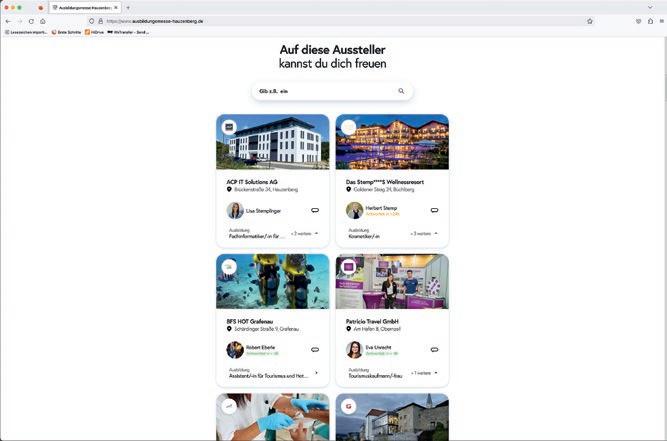This screenshot has height=441, width=667.
Task: Expand Stemp's '+3 weitere' apprenticeship list
Action: click(424, 233)
